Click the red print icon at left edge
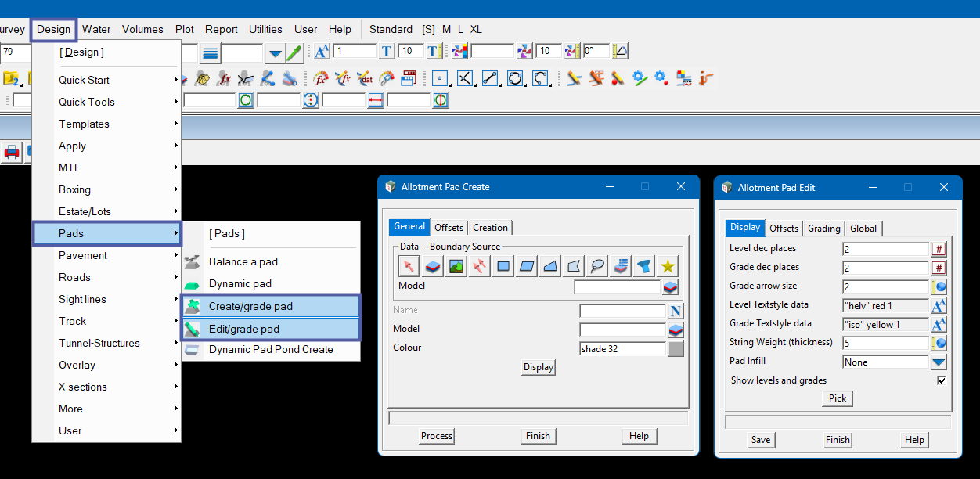Viewport: 980px width, 479px height. (x=12, y=152)
